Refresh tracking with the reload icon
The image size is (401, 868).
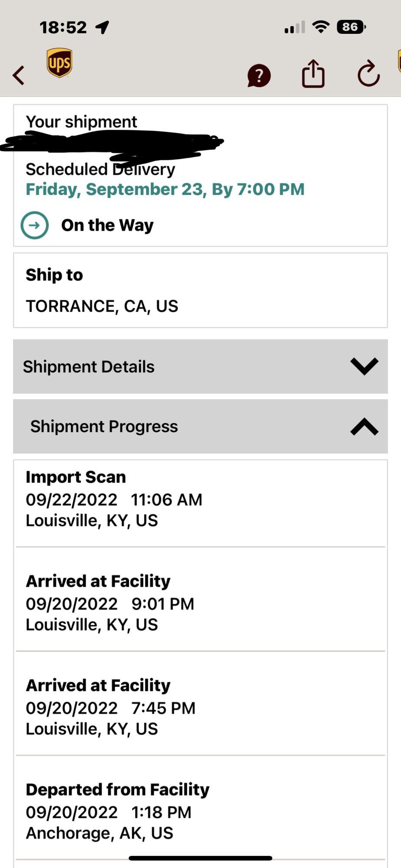tap(368, 74)
